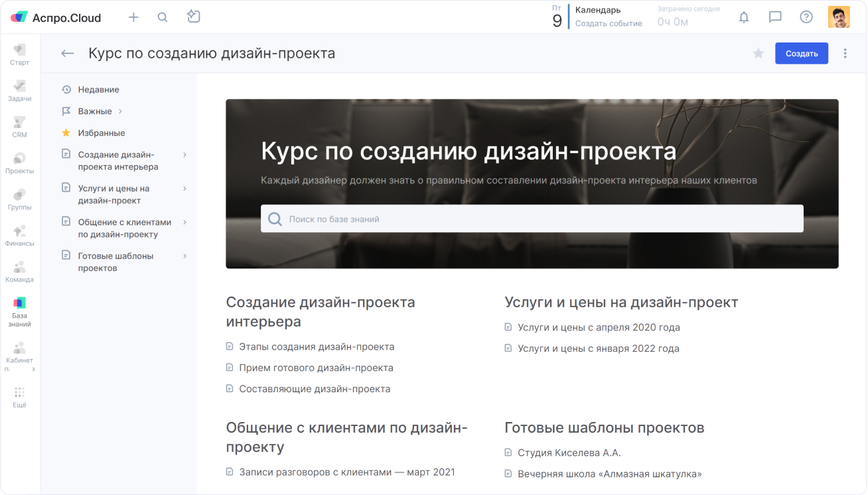The height and width of the screenshot is (495, 868).
Task: Open the user profile avatar
Action: pyautogui.click(x=839, y=17)
